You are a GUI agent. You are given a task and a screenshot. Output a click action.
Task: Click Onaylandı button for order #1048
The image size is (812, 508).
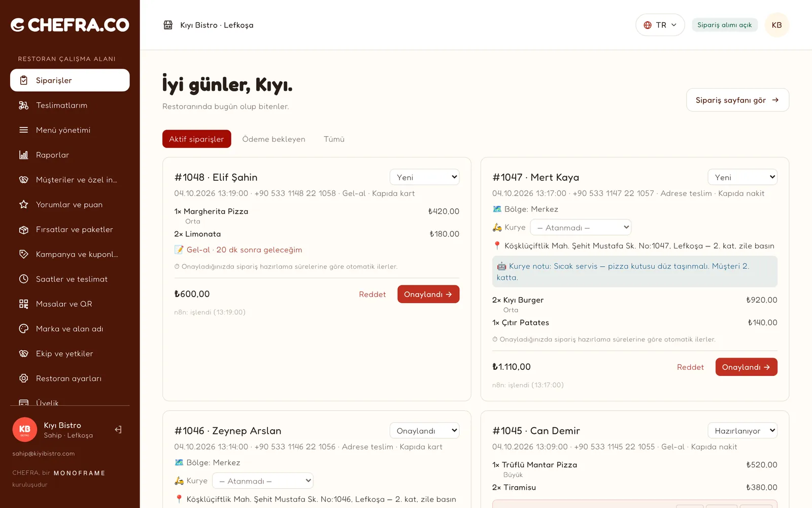pyautogui.click(x=428, y=294)
